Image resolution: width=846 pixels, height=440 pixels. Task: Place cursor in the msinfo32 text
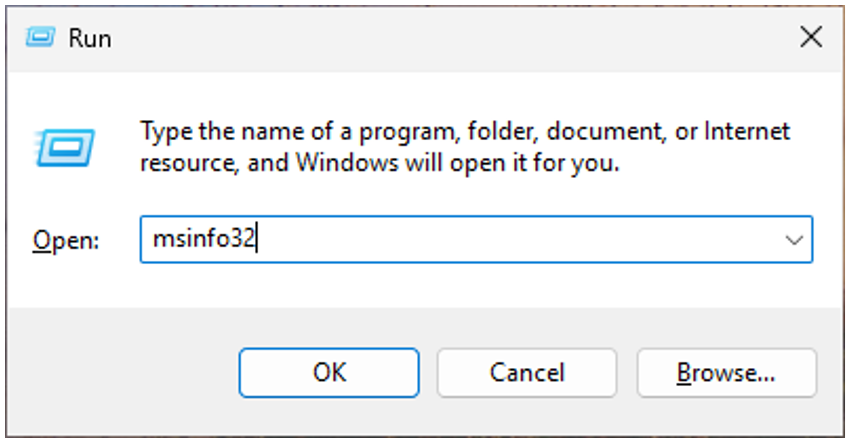click(x=205, y=241)
